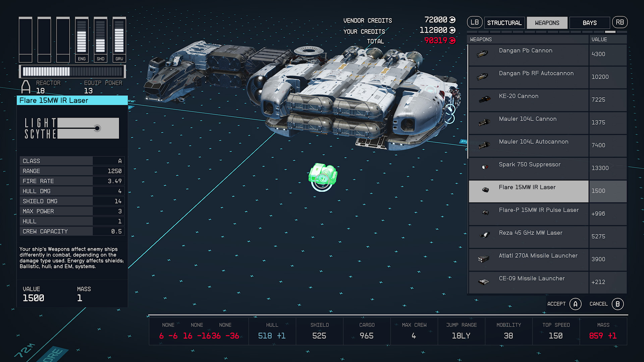The height and width of the screenshot is (362, 644).
Task: Click the vendor credits currency symbol
Action: 452,20
